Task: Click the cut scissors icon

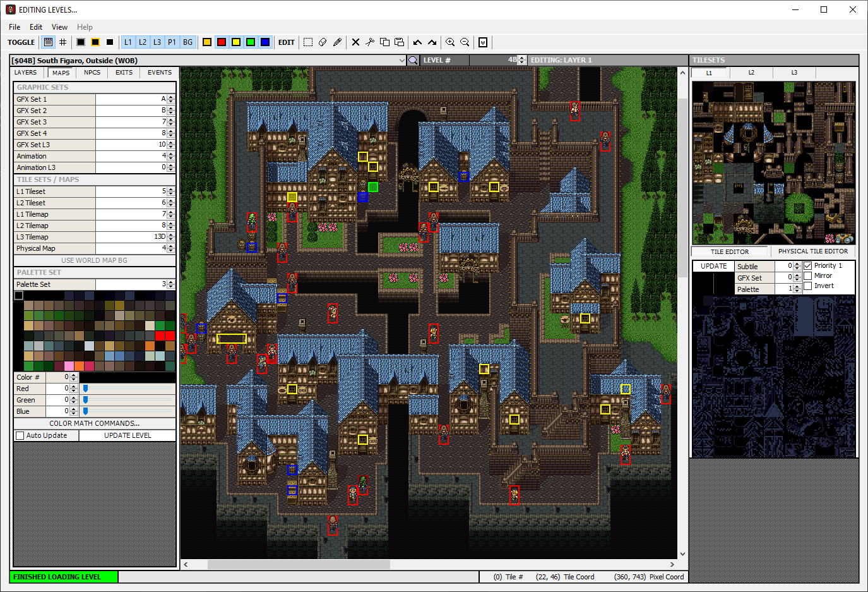Action: (370, 42)
